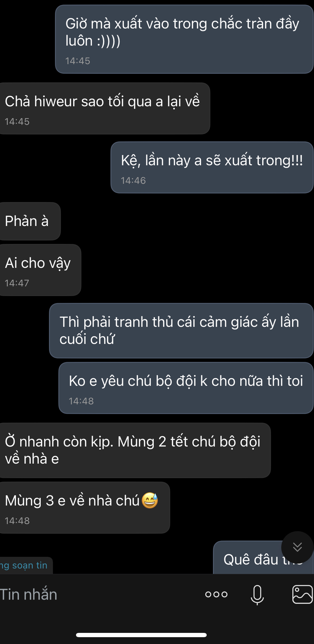
Task: Open the three-dots more options icon
Action: click(216, 594)
